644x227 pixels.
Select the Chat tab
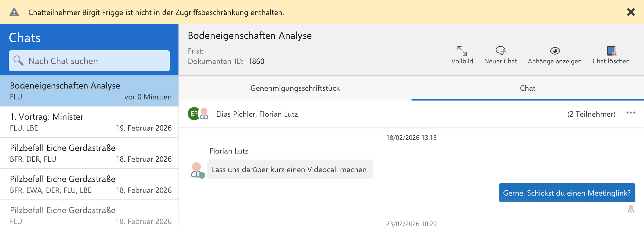click(527, 88)
